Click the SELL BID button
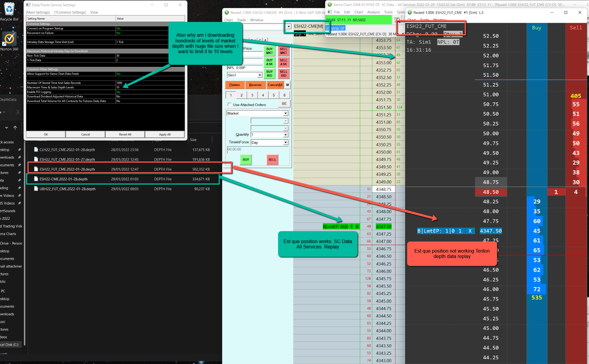The width and height of the screenshot is (589, 364). pos(283,73)
